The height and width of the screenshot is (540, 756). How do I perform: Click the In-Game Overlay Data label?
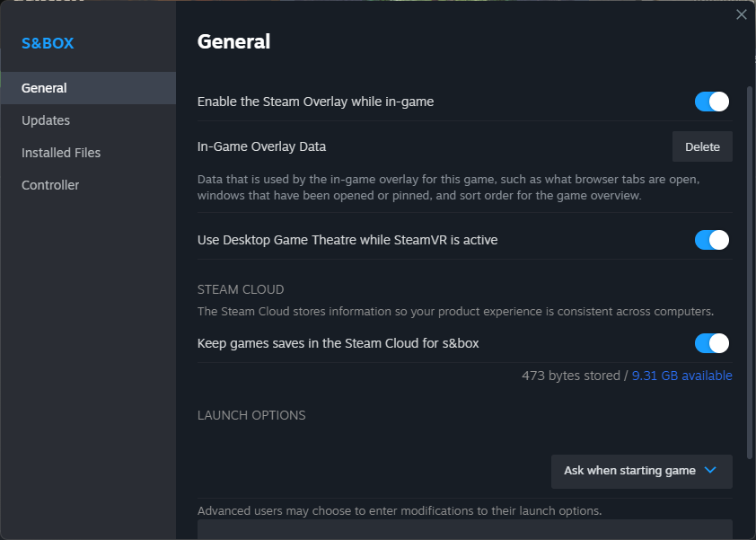click(261, 146)
